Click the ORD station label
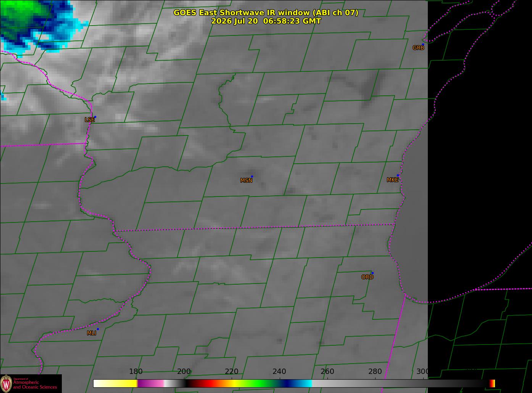 (x=367, y=277)
